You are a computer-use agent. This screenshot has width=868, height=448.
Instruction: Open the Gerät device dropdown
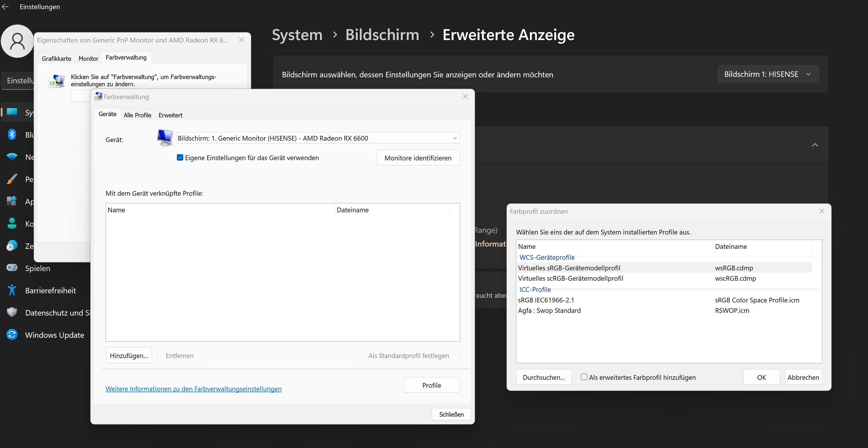point(318,138)
